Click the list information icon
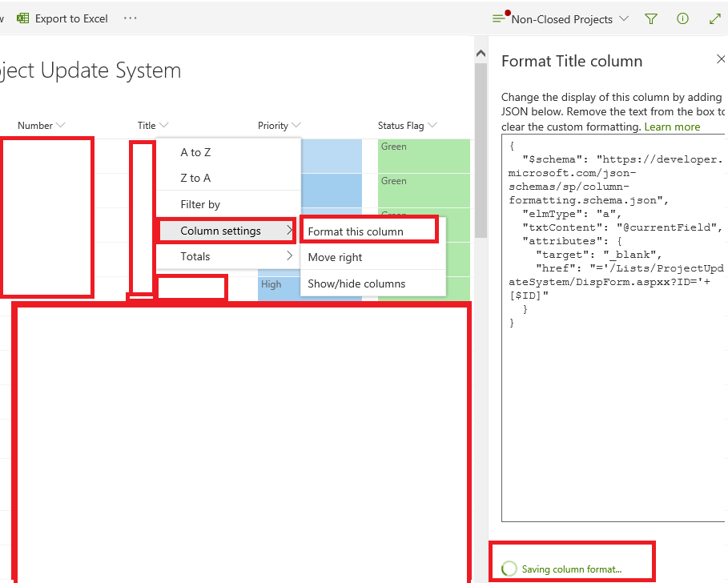Image resolution: width=728 pixels, height=583 pixels. [682, 18]
